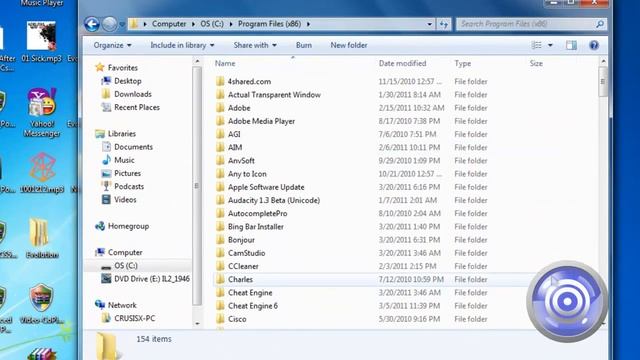This screenshot has width=640, height=360.
Task: Toggle the preview pane button
Action: 571,45
